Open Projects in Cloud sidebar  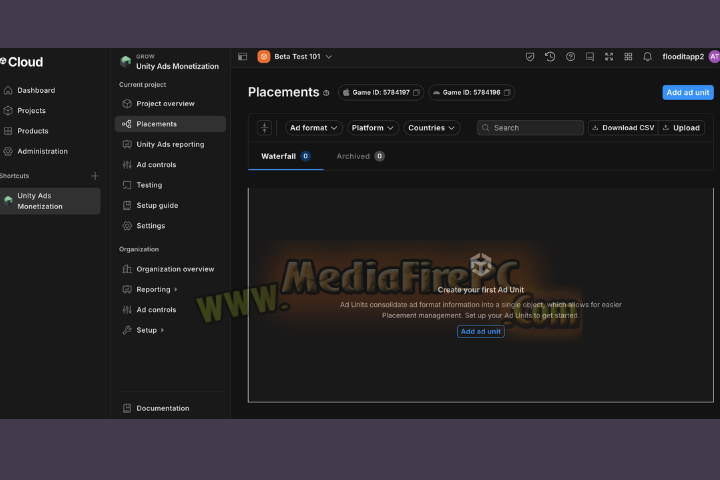point(31,111)
